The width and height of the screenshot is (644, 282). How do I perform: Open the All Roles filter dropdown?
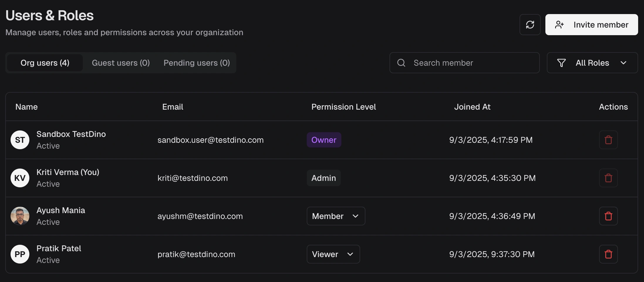pyautogui.click(x=592, y=63)
